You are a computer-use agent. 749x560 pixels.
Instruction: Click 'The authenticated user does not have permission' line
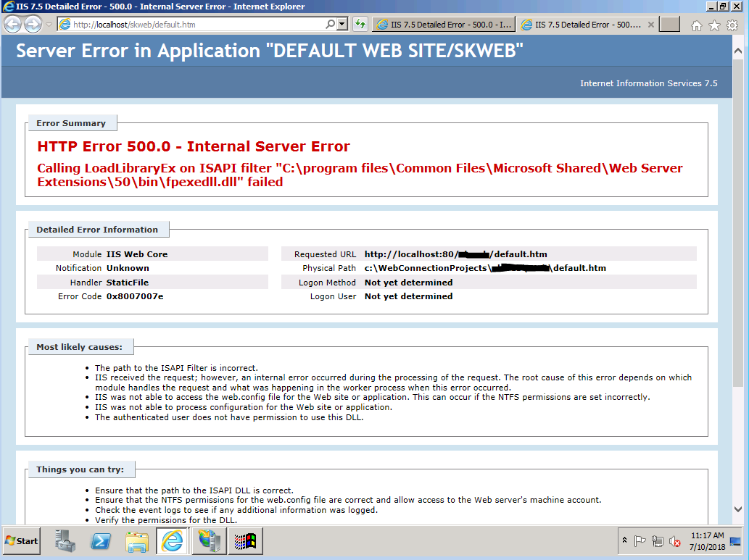pos(229,417)
